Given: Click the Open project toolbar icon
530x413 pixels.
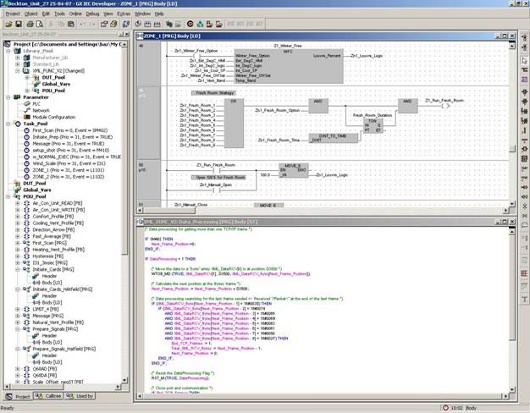Looking at the screenshot, I should (9, 24).
